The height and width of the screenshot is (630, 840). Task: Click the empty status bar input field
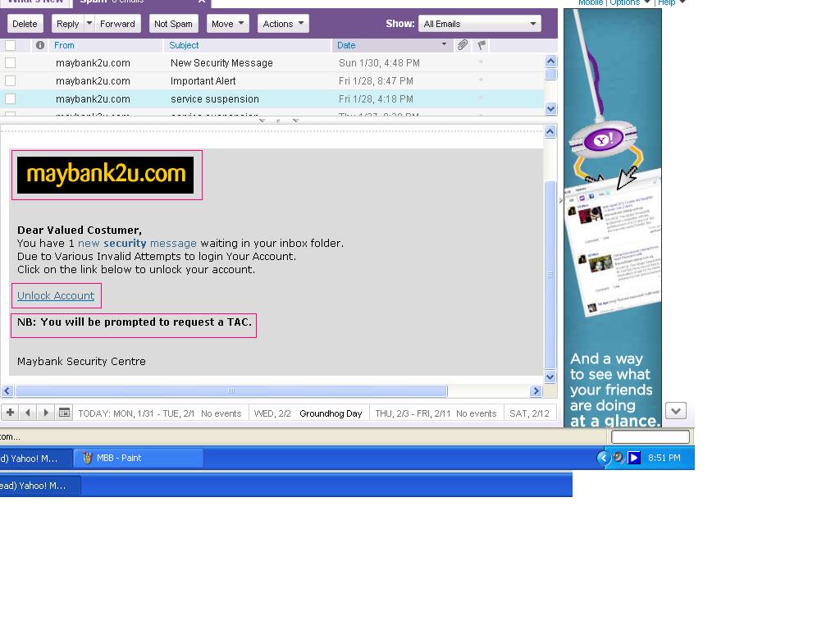651,436
